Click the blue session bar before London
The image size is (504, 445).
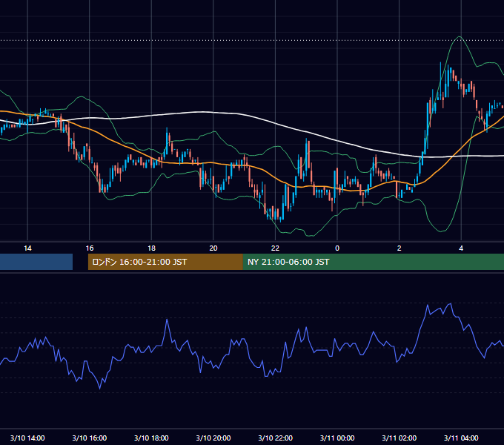[x=36, y=262]
